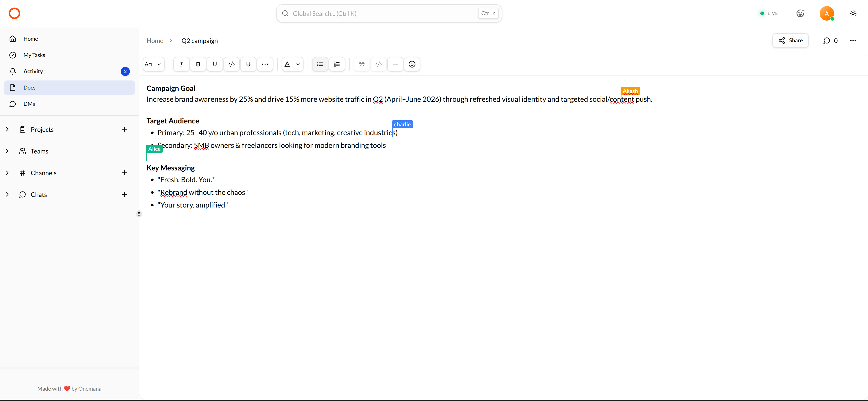The height and width of the screenshot is (401, 868).
Task: Navigate to Home breadcrumb link
Action: click(x=155, y=41)
